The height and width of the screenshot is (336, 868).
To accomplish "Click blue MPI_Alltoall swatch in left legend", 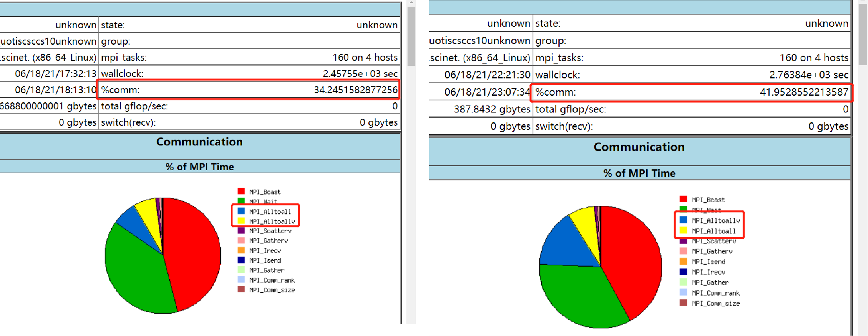I will (241, 211).
